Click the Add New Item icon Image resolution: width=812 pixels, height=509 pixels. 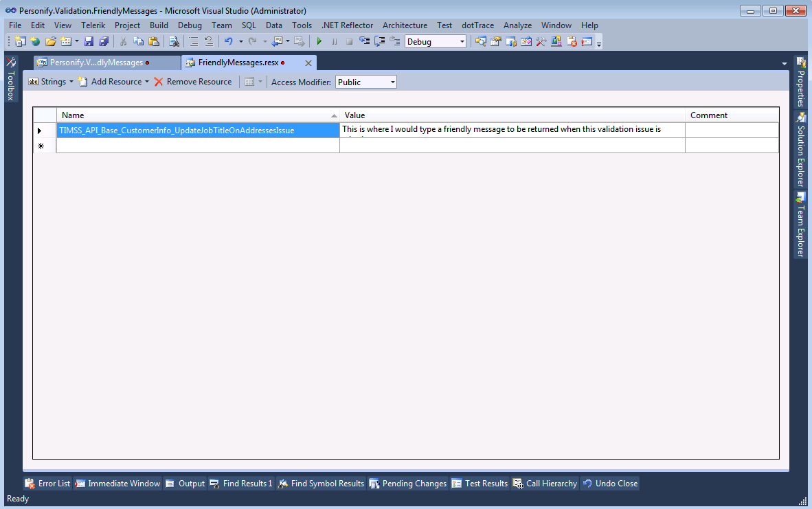[66, 41]
